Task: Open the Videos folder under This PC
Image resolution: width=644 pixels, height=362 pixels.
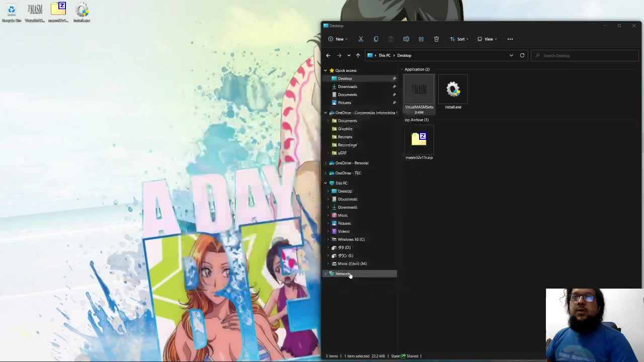Action: pyautogui.click(x=344, y=231)
